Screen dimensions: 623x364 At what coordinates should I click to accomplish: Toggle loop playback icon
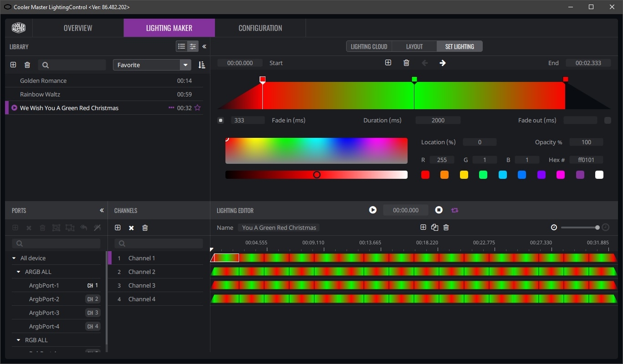tap(454, 210)
